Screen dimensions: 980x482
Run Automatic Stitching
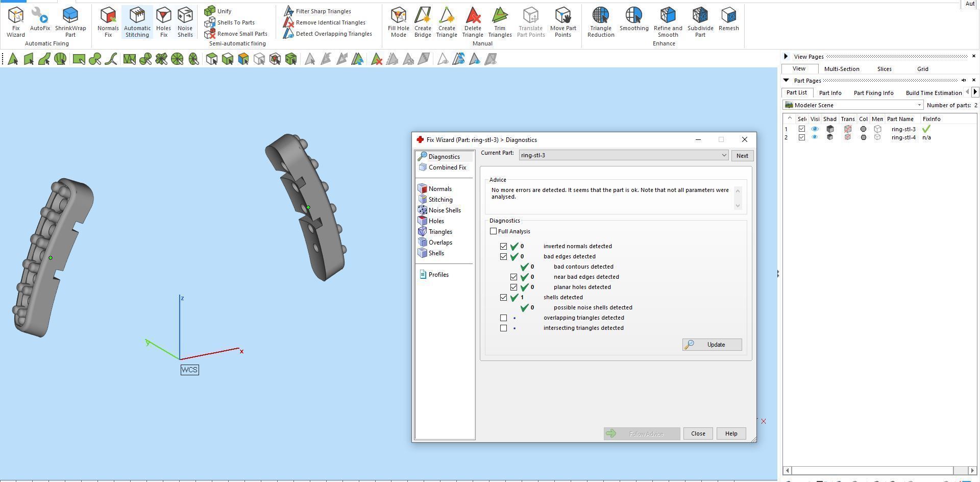[x=137, y=22]
